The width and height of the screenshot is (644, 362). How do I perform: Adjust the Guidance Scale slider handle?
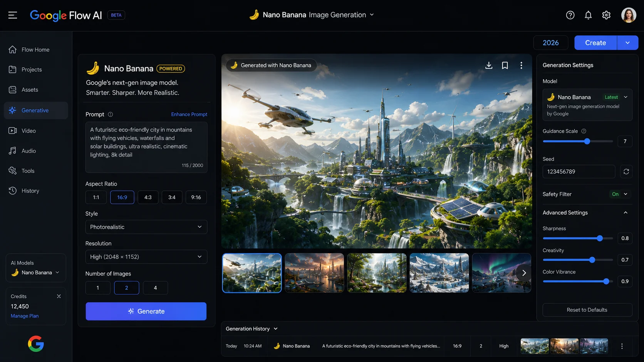[x=587, y=142]
